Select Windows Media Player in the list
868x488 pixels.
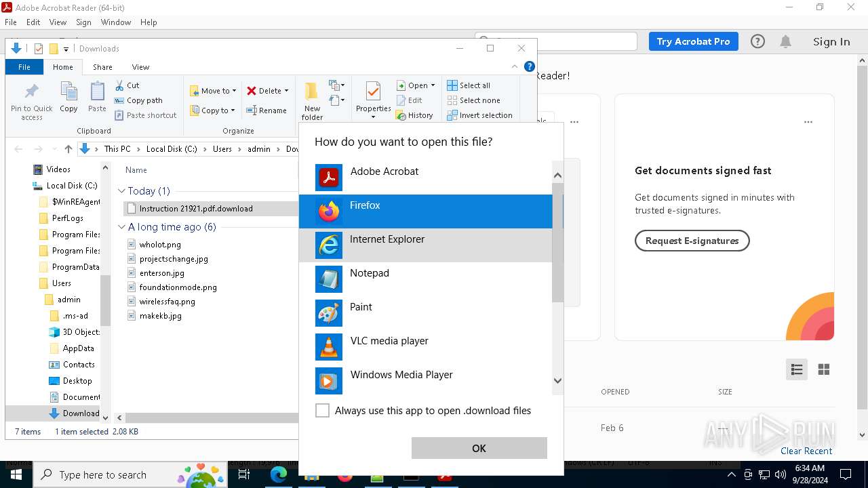425,381
